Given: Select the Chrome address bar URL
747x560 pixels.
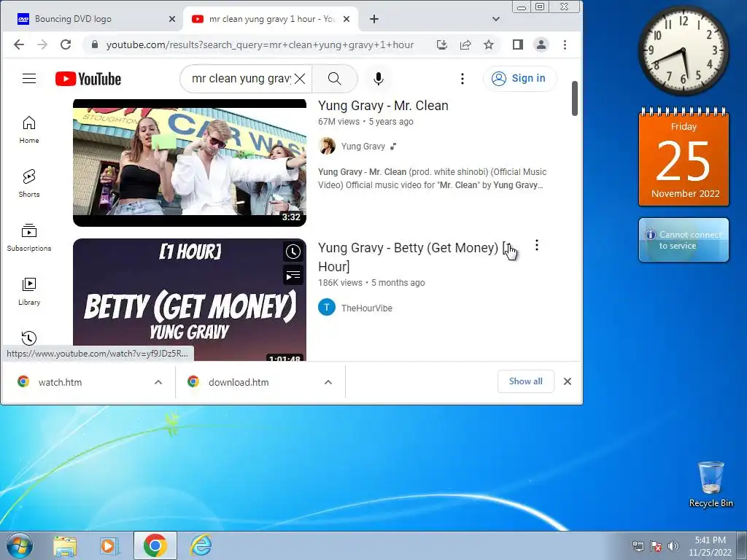Looking at the screenshot, I should click(260, 44).
